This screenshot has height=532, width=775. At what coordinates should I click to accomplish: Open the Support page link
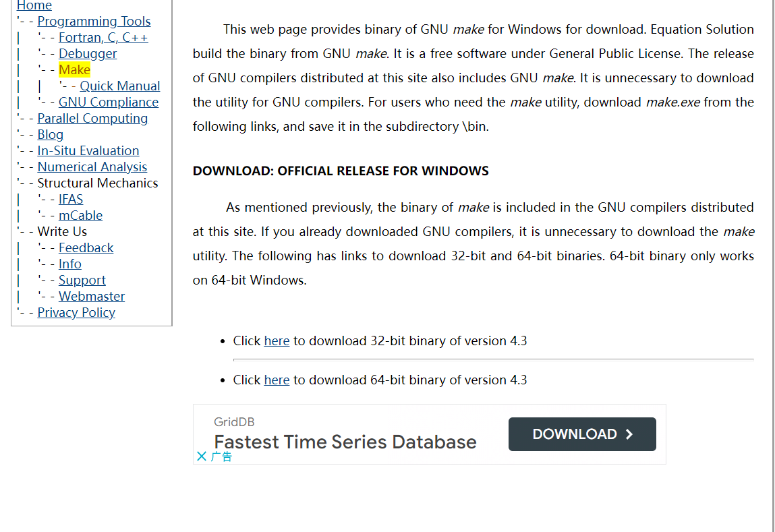coord(82,280)
